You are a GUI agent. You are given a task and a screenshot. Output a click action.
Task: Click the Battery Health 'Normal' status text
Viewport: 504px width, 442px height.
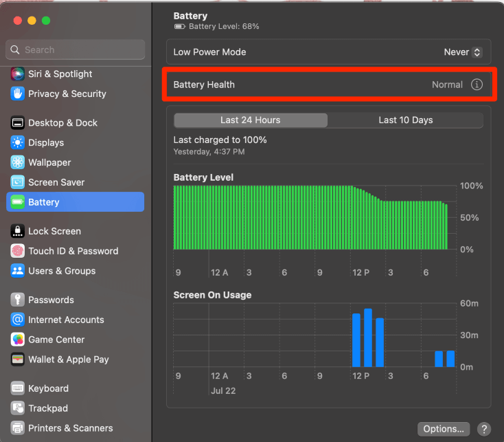point(447,85)
